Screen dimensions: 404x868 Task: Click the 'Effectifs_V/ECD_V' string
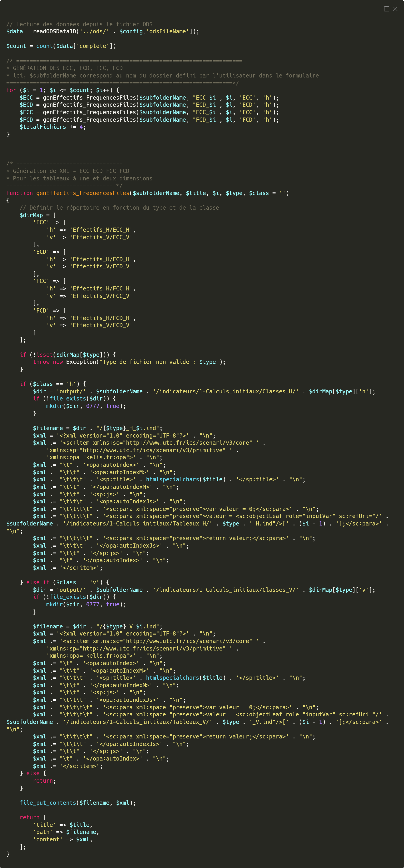click(101, 267)
